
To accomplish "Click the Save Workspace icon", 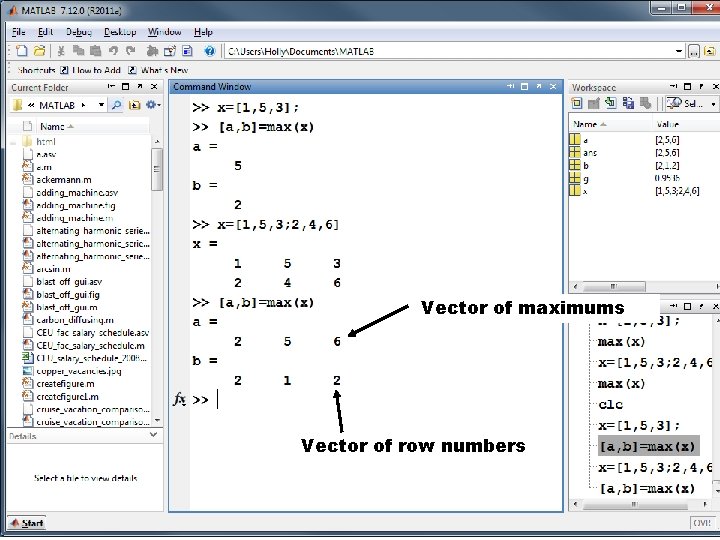I will [628, 103].
